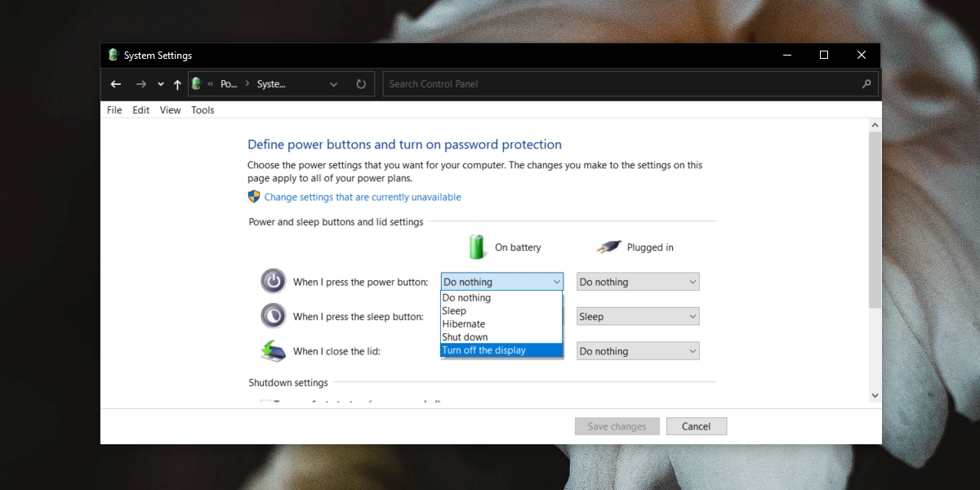Click 'When I press the sleep button' label
Image resolution: width=980 pixels, height=490 pixels.
358,316
